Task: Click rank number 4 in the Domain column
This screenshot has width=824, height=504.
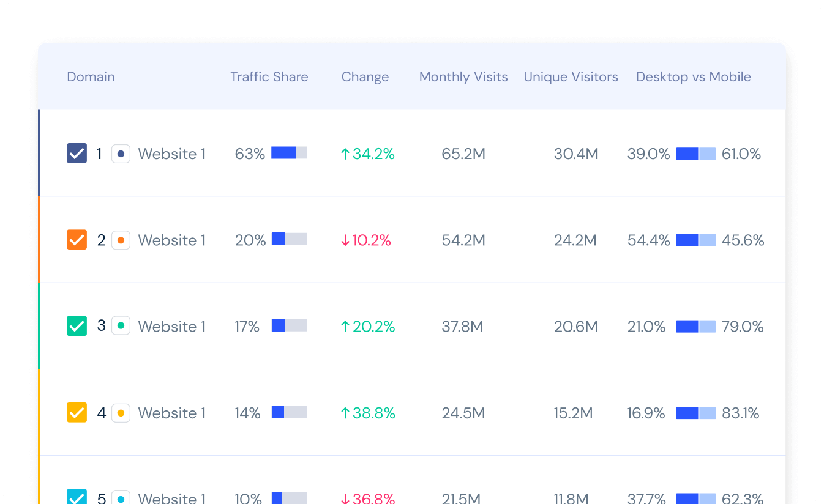Action: tap(101, 413)
